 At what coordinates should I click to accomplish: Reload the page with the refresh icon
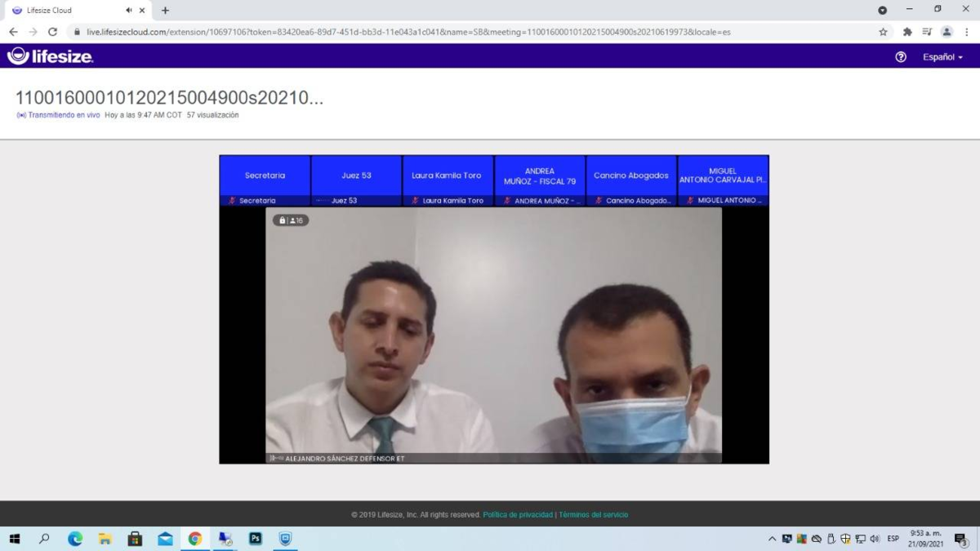[53, 32]
